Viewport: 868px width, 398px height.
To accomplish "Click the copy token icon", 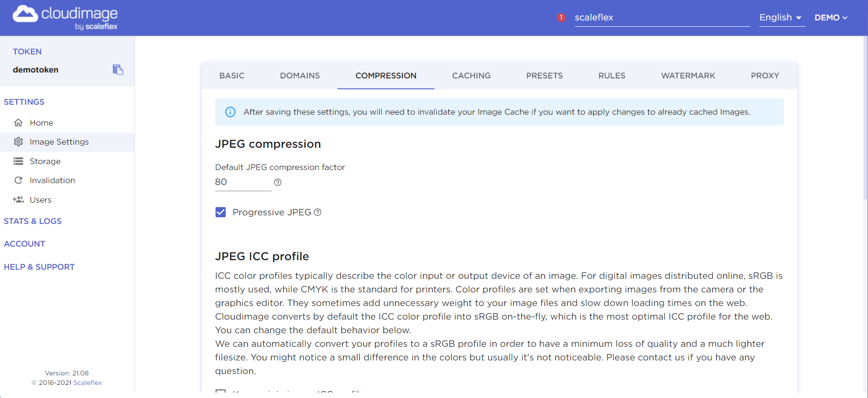I will [118, 69].
